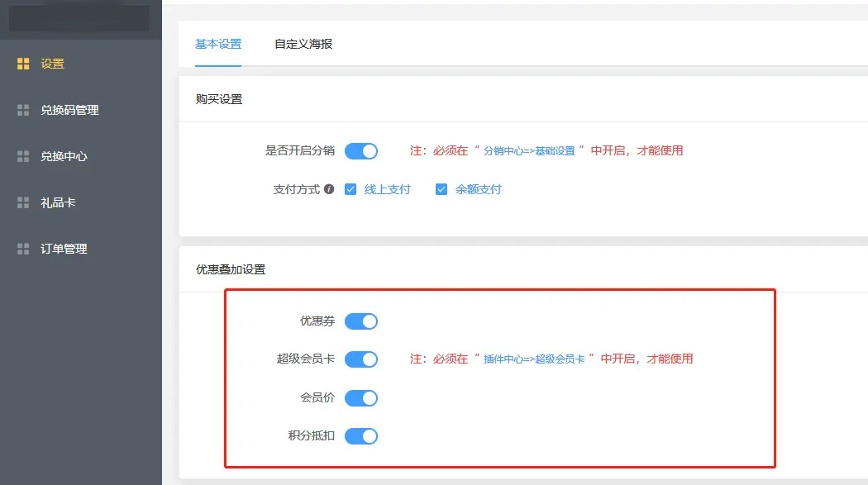Image resolution: width=868 pixels, height=485 pixels.
Task: Click the 余额支付 label text
Action: (x=479, y=190)
